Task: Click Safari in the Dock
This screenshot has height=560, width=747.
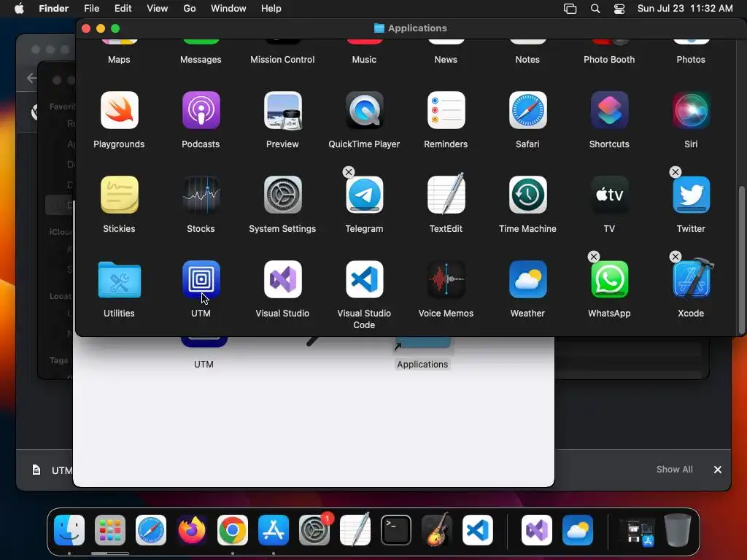Action: click(151, 531)
